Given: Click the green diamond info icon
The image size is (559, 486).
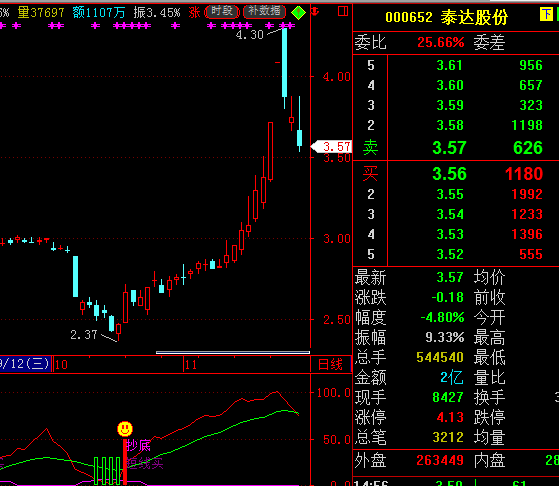Looking at the screenshot, I should 298,13.
